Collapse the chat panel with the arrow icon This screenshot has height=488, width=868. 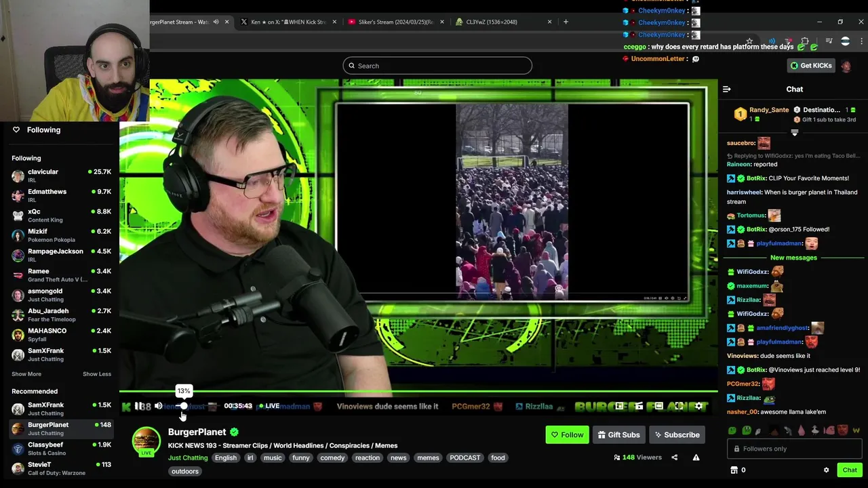click(726, 89)
